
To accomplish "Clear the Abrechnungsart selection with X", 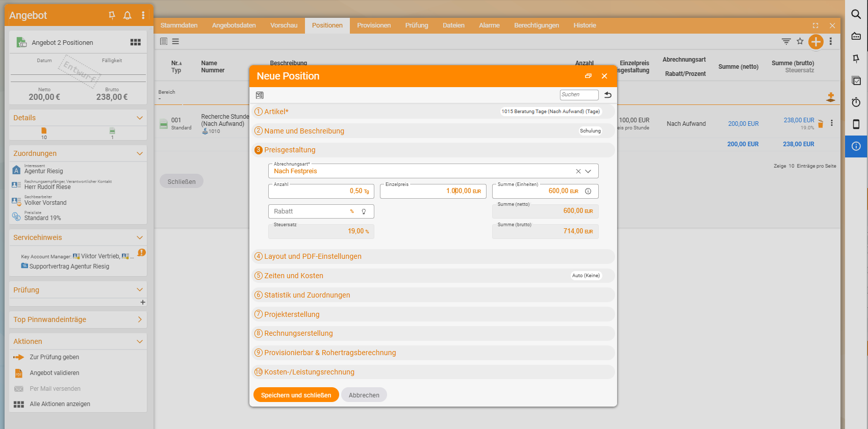I will click(578, 171).
